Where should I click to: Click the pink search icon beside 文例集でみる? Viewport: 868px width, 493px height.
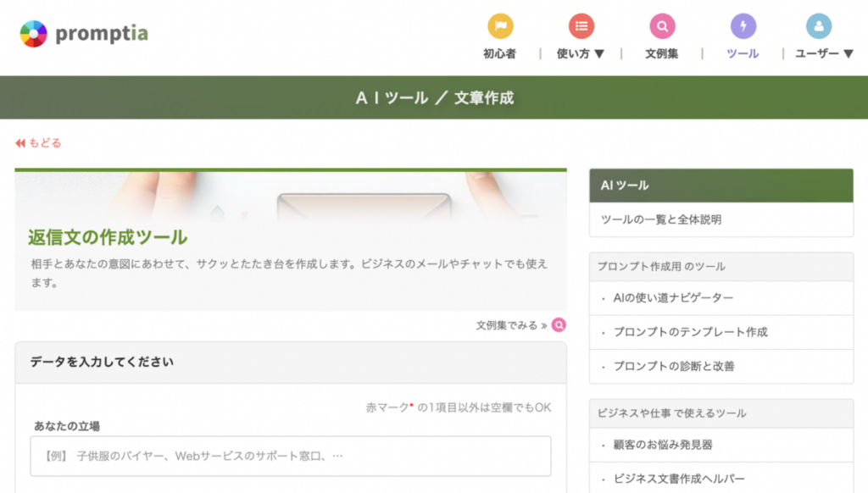[559, 325]
